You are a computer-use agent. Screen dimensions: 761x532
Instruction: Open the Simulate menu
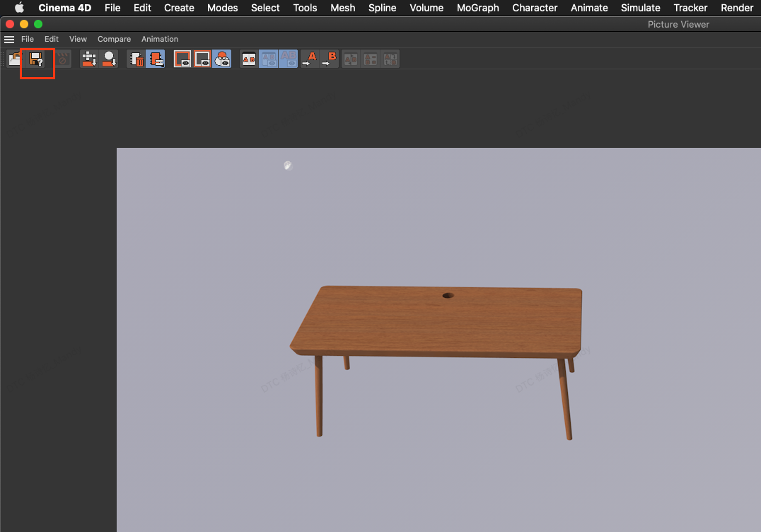point(641,8)
